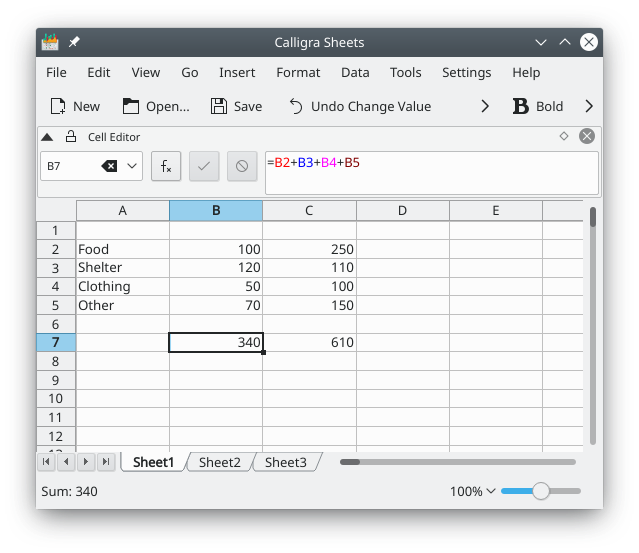Click the Open folder icon
Image resolution: width=639 pixels, height=553 pixels.
click(x=131, y=106)
